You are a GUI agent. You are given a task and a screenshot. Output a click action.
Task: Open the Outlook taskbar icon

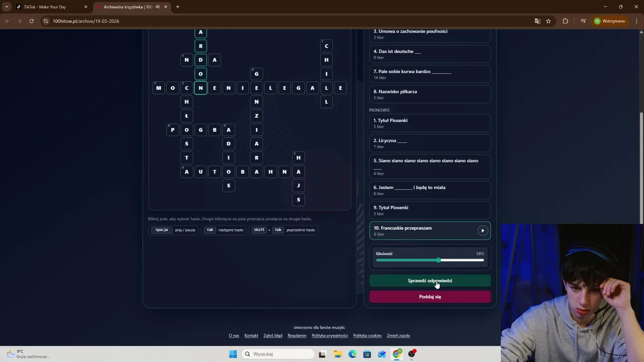(x=382, y=354)
